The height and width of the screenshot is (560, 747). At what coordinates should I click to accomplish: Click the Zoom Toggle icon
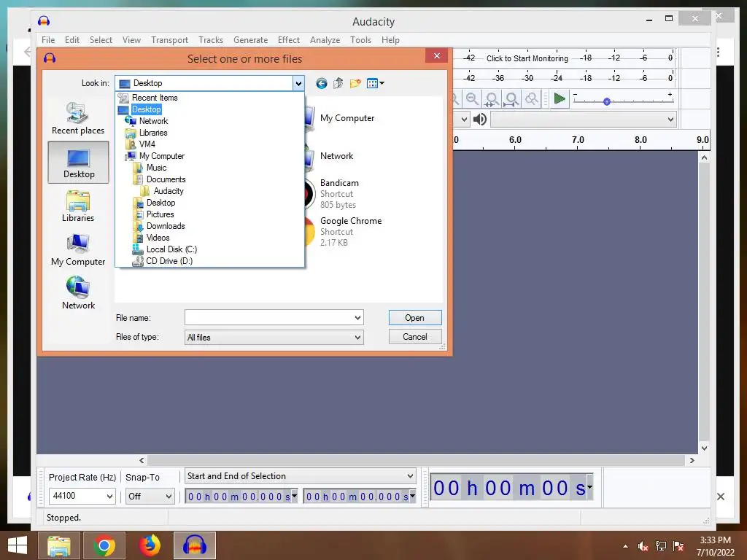tap(531, 99)
